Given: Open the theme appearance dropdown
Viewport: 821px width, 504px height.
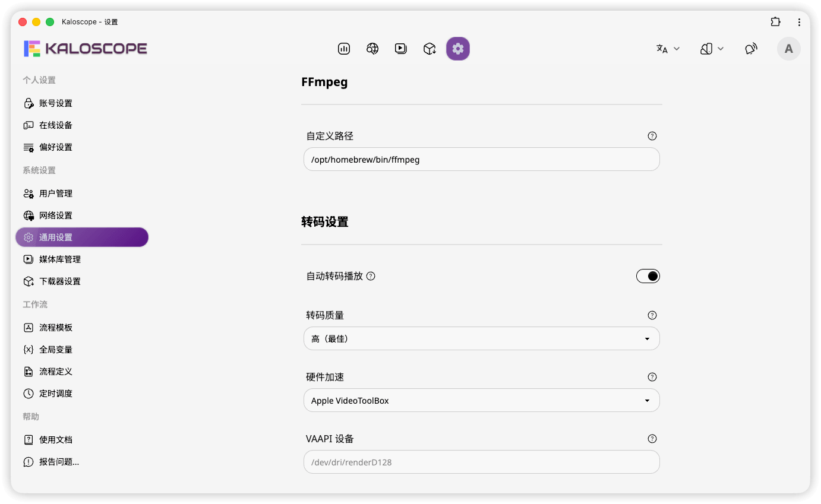Looking at the screenshot, I should (712, 49).
